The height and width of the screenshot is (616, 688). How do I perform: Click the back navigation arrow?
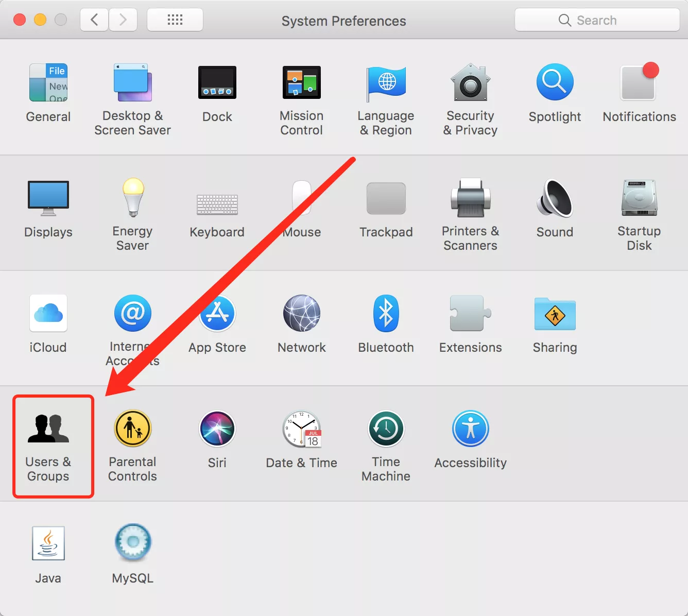(94, 20)
